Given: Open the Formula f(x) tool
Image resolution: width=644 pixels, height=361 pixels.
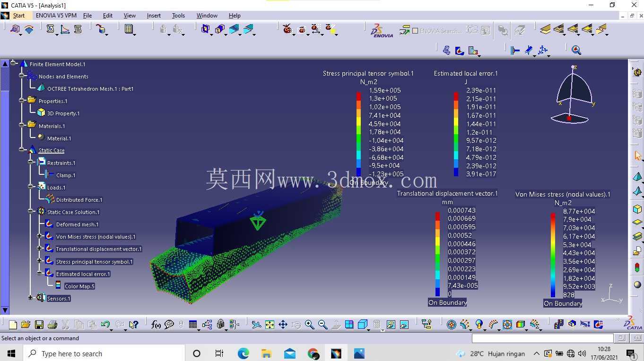Looking at the screenshot, I should pos(156,325).
